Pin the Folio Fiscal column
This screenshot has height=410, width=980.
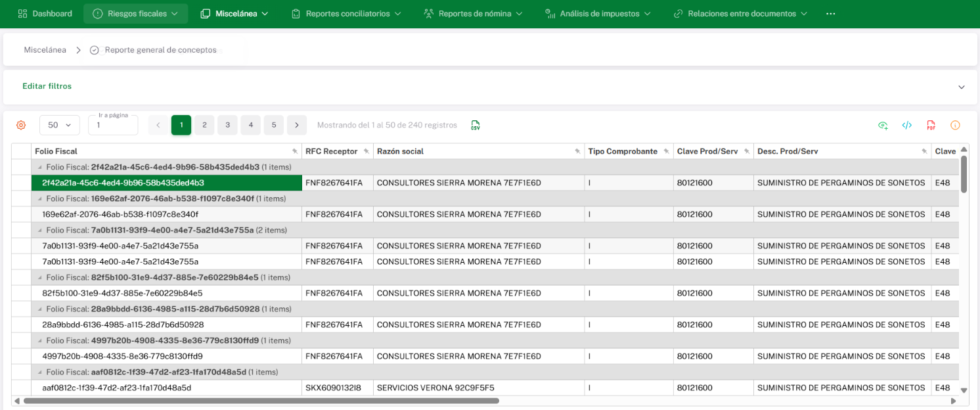[x=295, y=152]
